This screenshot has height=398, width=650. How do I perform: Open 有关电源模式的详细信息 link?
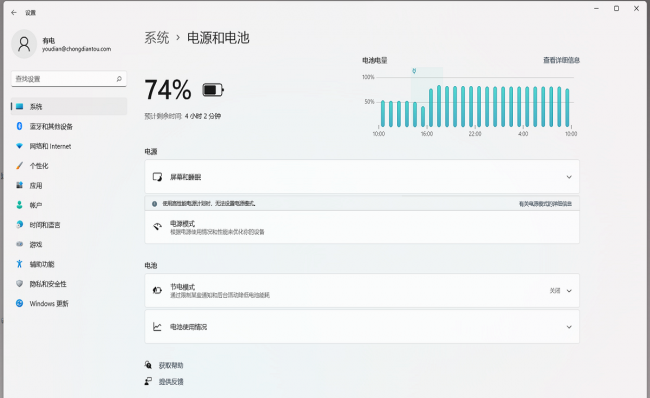[x=545, y=204]
